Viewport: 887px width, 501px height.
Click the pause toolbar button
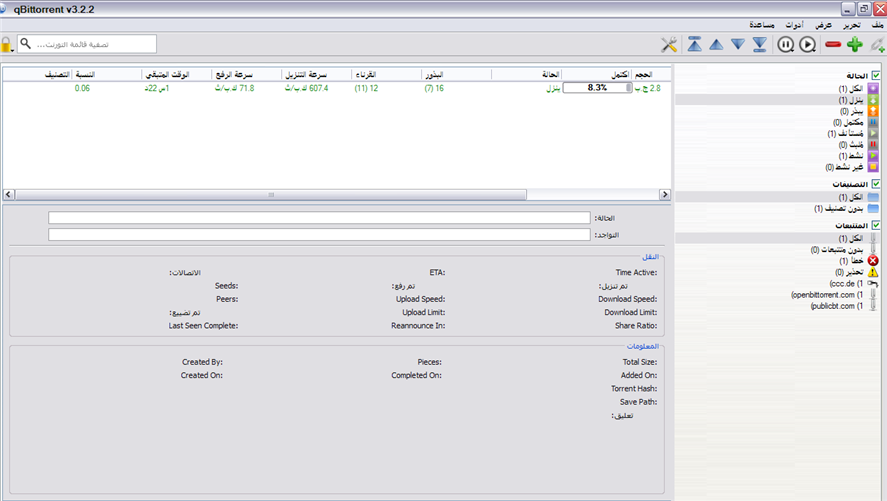click(x=786, y=45)
